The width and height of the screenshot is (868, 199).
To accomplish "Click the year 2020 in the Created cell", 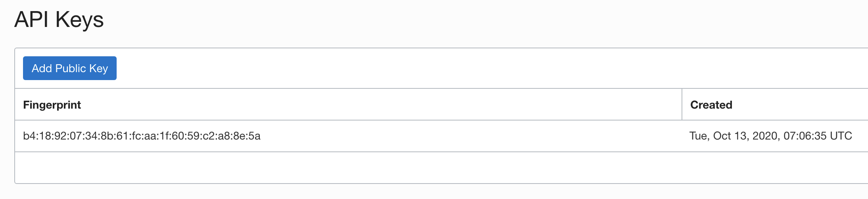I will tap(766, 136).
